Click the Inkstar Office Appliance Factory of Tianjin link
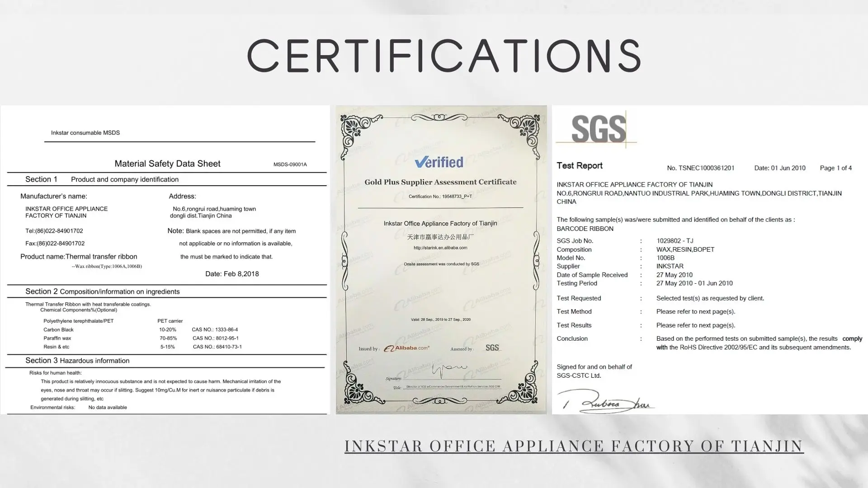 [x=574, y=446]
